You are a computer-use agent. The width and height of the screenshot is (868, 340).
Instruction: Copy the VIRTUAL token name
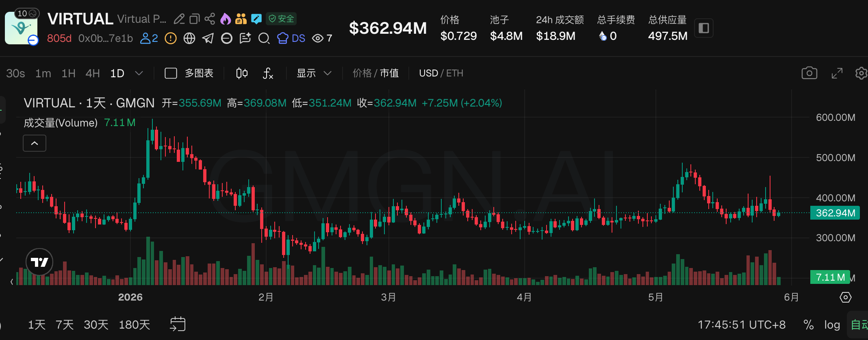[x=195, y=19]
